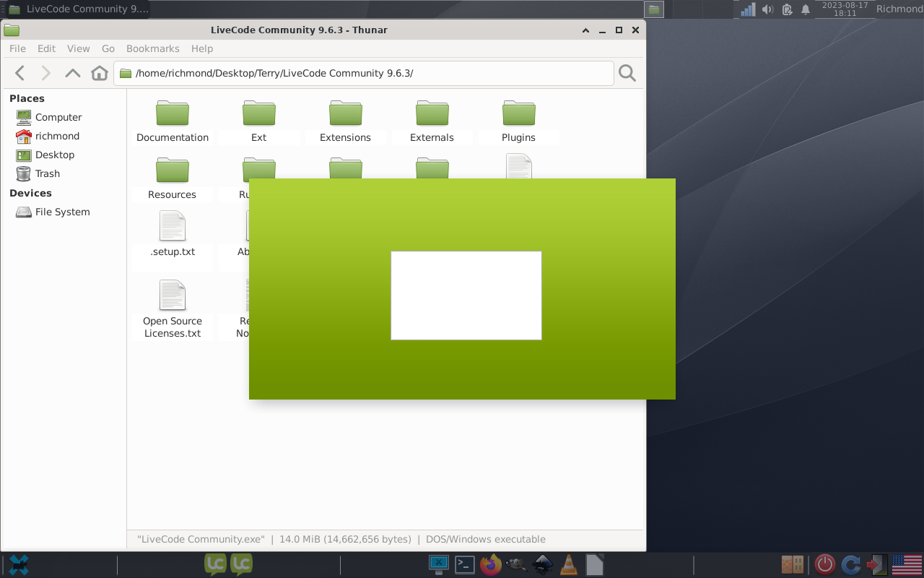
Task: Select the Externals folder
Action: click(432, 122)
